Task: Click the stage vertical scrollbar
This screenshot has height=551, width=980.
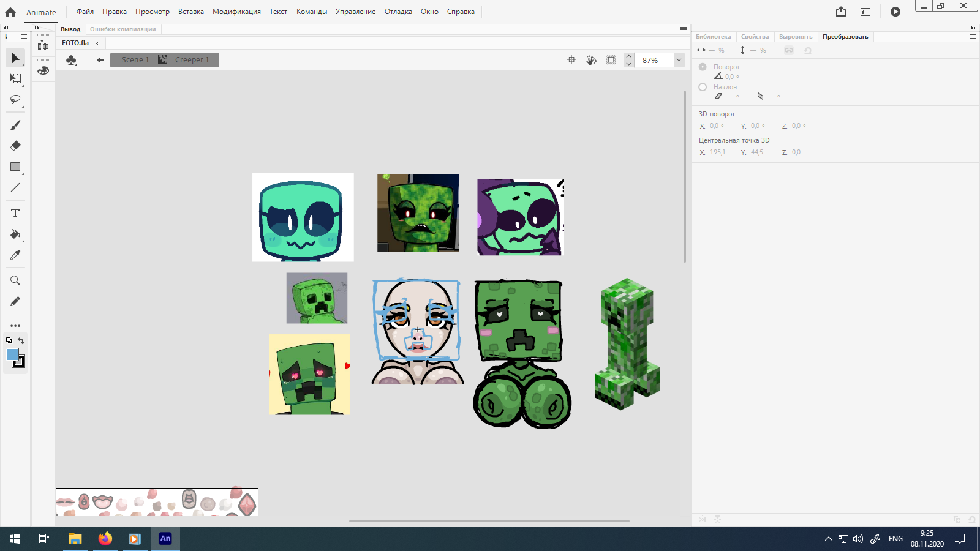Action: [685, 176]
